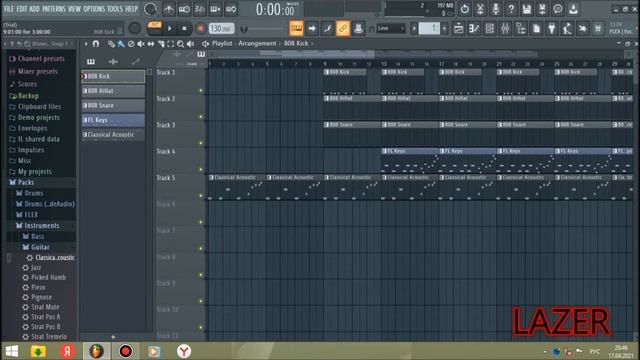The image size is (640, 360).
Task: Toggle the countdown before recording
Action: [200, 9]
